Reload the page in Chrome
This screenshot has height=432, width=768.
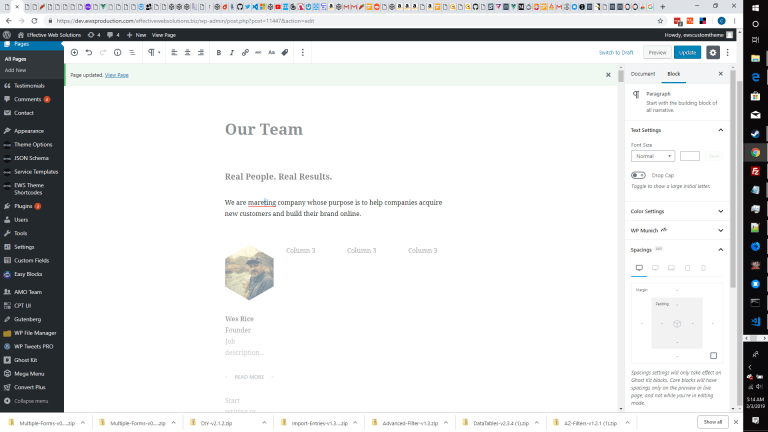point(34,21)
